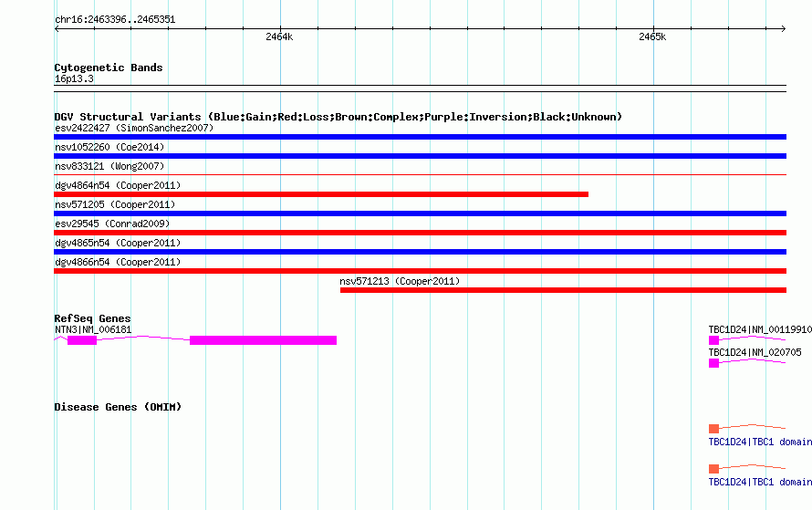Open the nsv1052260 (Coe2014) label
Image resolution: width=812 pixels, height=510 pixels.
(x=109, y=147)
